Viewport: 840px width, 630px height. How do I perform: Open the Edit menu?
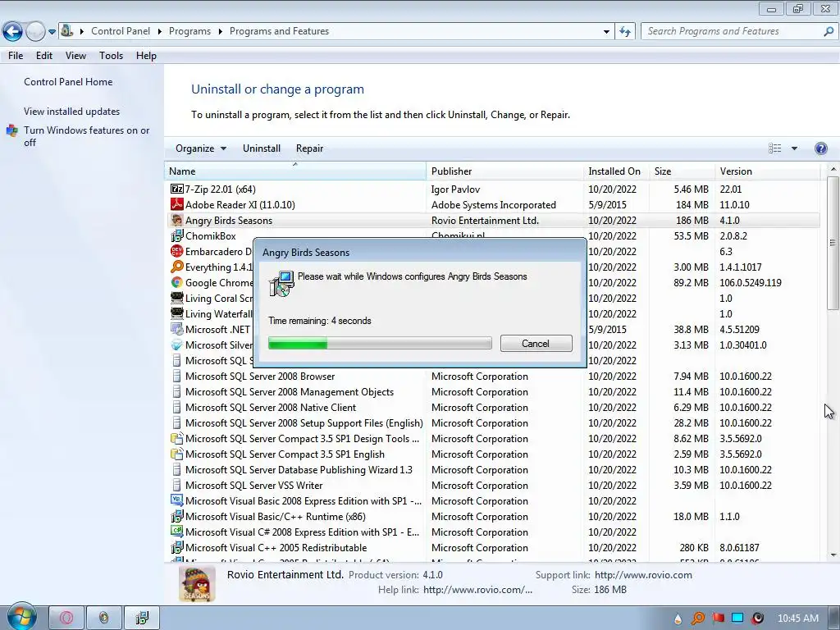(44, 56)
